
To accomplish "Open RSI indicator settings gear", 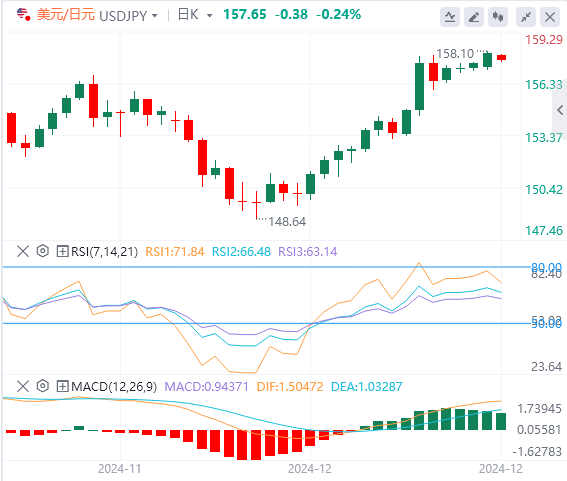I will (43, 251).
